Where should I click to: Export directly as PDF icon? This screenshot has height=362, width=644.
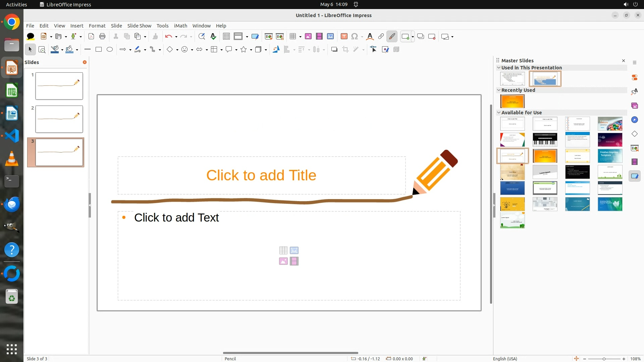tap(91, 37)
